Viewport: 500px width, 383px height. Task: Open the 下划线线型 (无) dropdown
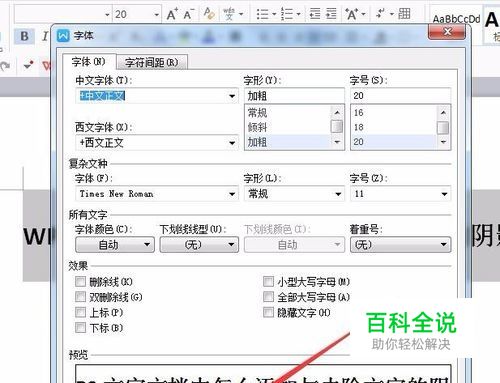click(199, 245)
